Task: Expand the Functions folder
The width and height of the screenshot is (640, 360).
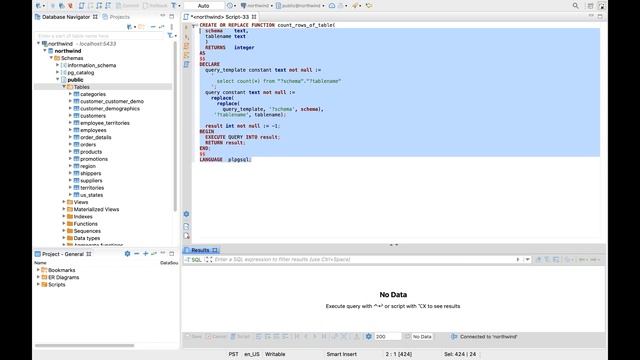Action: 64,224
